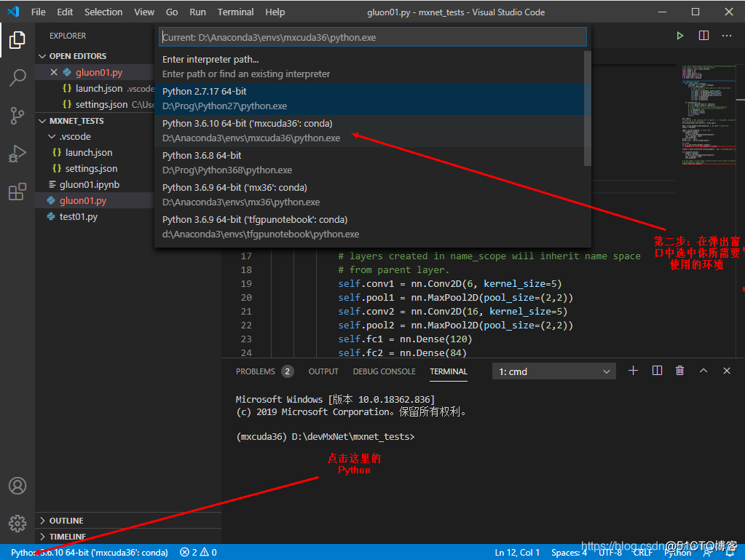Maximize the panel with up chevron
745x560 pixels.
point(703,371)
